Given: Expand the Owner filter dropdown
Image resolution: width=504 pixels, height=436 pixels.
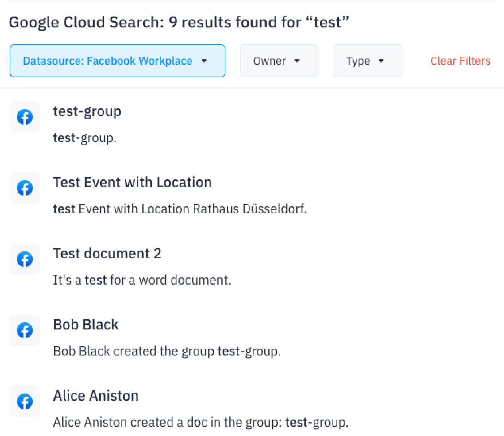Looking at the screenshot, I should point(279,61).
